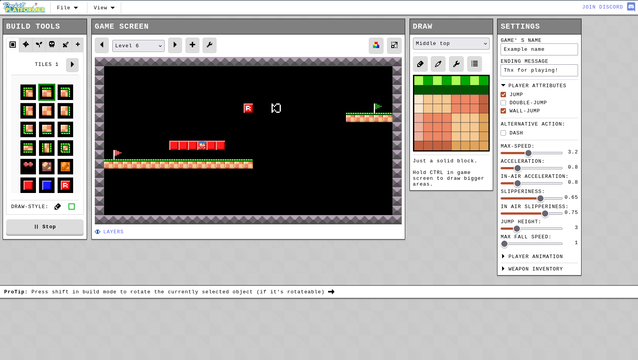This screenshot has width=638, height=360.
Task: Go to the next tile set page
Action: [x=72, y=64]
